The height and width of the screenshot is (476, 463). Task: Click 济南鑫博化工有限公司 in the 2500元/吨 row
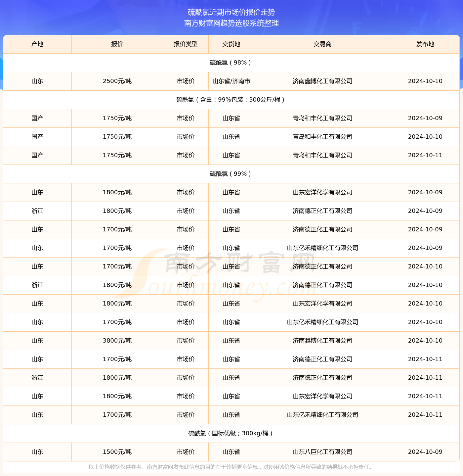322,81
